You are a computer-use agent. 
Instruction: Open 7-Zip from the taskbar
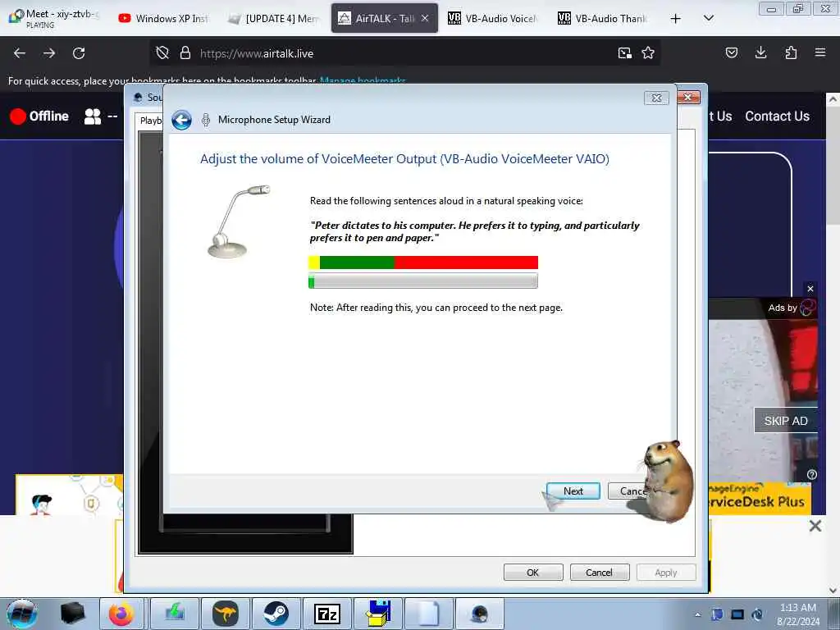(x=326, y=614)
